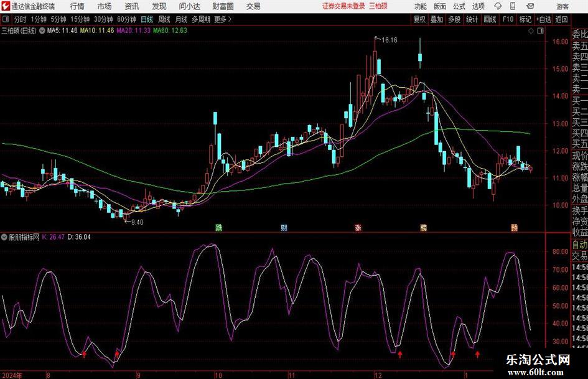
Task: Click the 证券交易未登录 login notice
Action: coord(343,6)
